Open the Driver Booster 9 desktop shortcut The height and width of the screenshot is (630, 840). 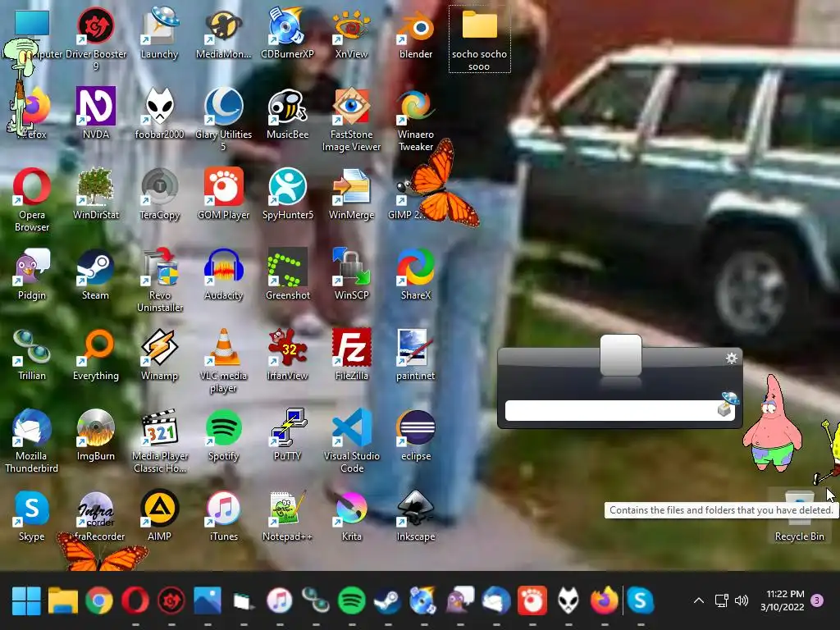point(95,39)
